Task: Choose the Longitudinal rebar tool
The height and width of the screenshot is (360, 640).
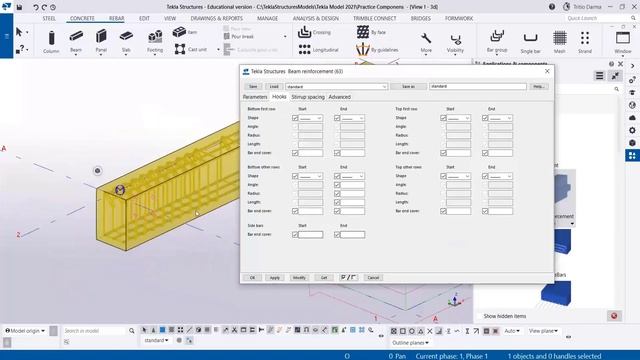Action: tap(318, 49)
